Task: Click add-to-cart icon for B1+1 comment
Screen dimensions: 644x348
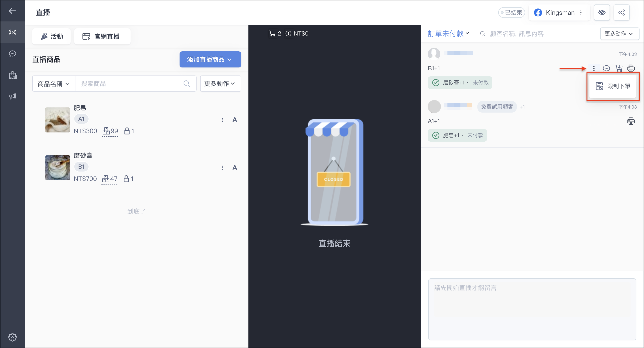Action: [619, 68]
